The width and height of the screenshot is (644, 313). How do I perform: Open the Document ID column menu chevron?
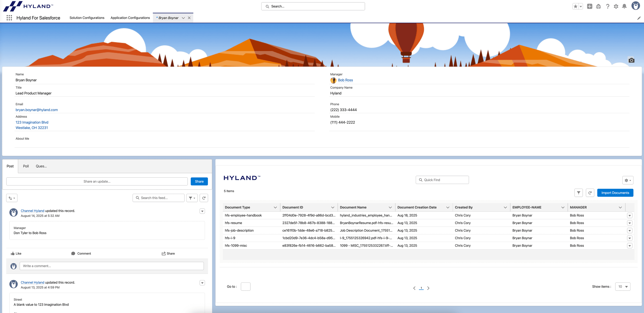[333, 208]
